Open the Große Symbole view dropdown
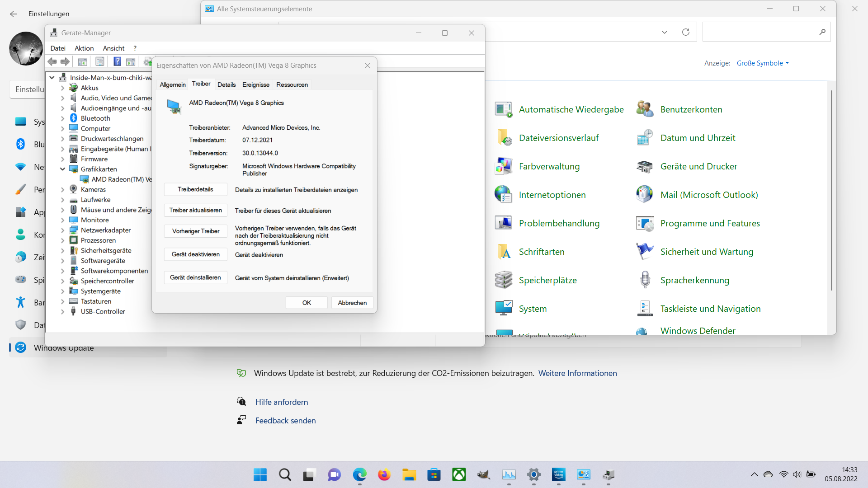The width and height of the screenshot is (868, 488). 763,63
